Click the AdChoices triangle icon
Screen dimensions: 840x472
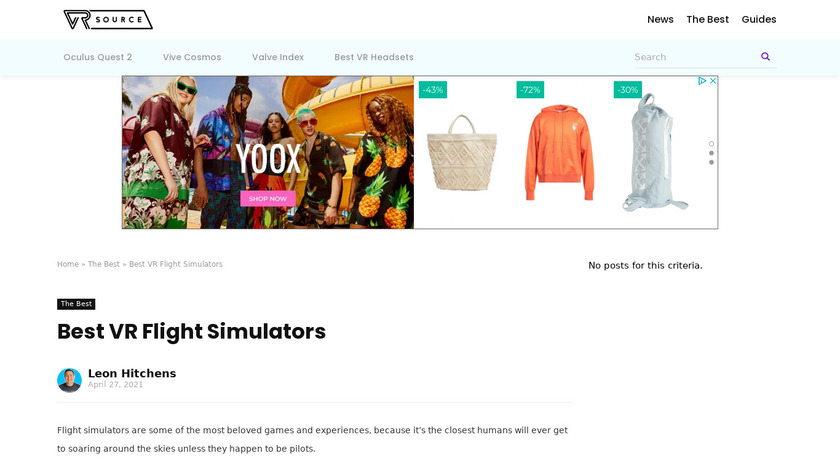point(702,81)
